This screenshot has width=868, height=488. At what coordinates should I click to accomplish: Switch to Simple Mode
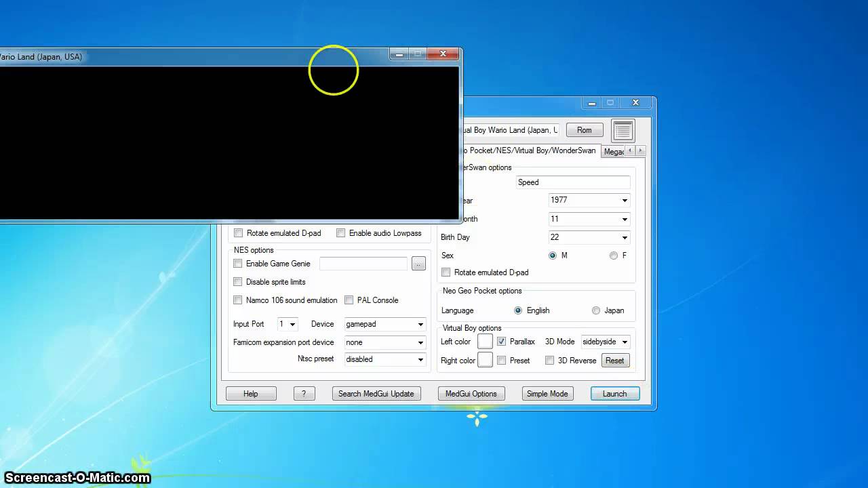[x=547, y=394]
